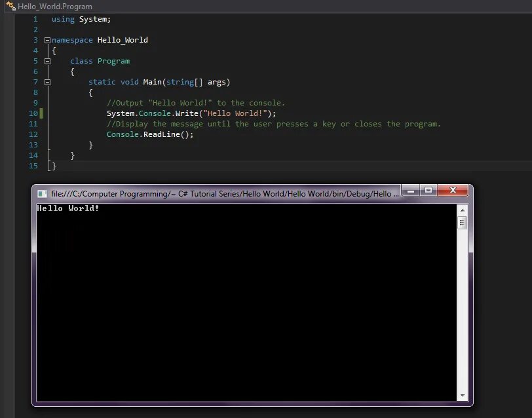This screenshot has width=532, height=418.
Task: Collapse the static void Main method block
Action: pyautogui.click(x=47, y=82)
